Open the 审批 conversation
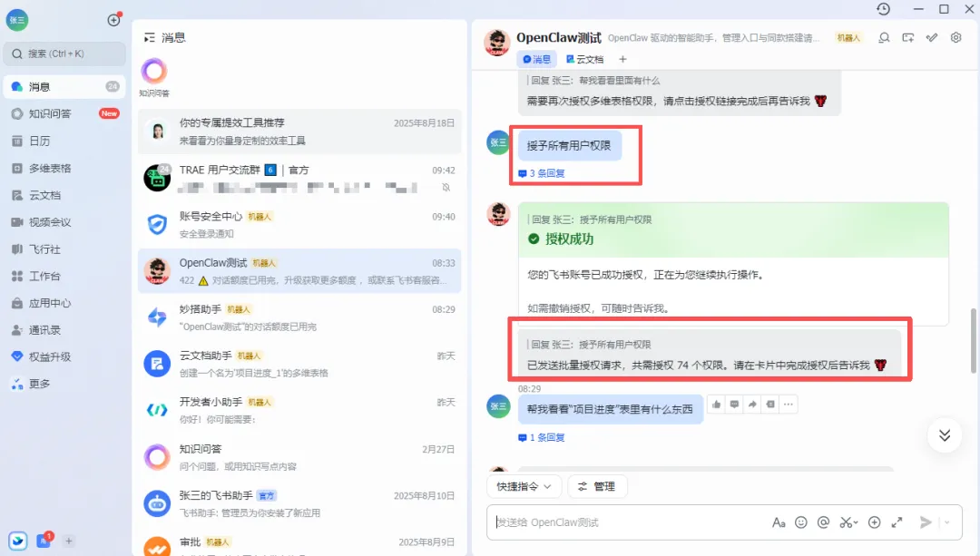 [299, 542]
